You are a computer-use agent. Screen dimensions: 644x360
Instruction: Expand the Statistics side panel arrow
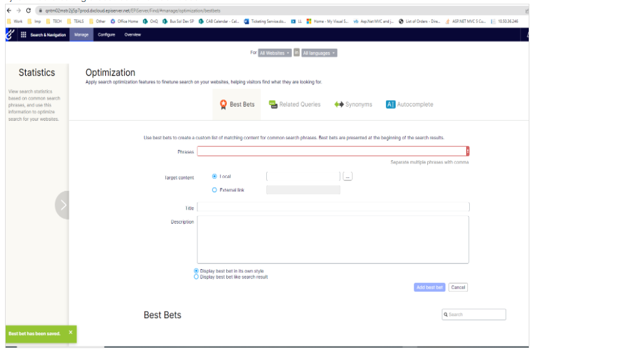(63, 205)
